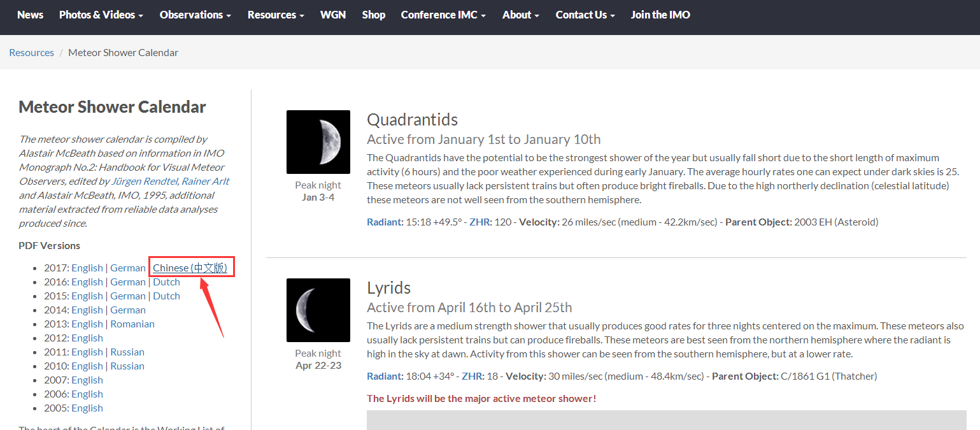Click the Apr 22-23 peak night text
The height and width of the screenshot is (430, 980).
coord(318,365)
